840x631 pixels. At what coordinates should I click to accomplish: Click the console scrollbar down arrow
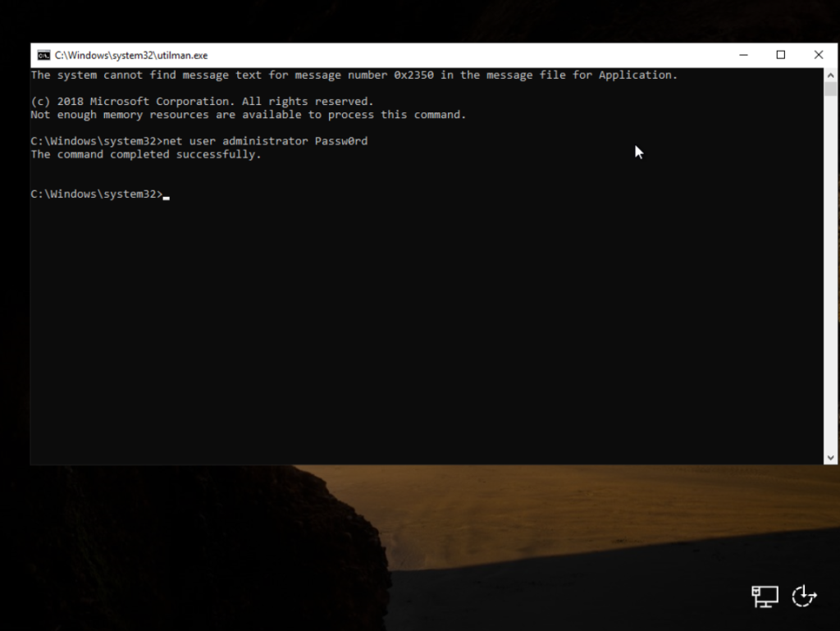coord(830,457)
